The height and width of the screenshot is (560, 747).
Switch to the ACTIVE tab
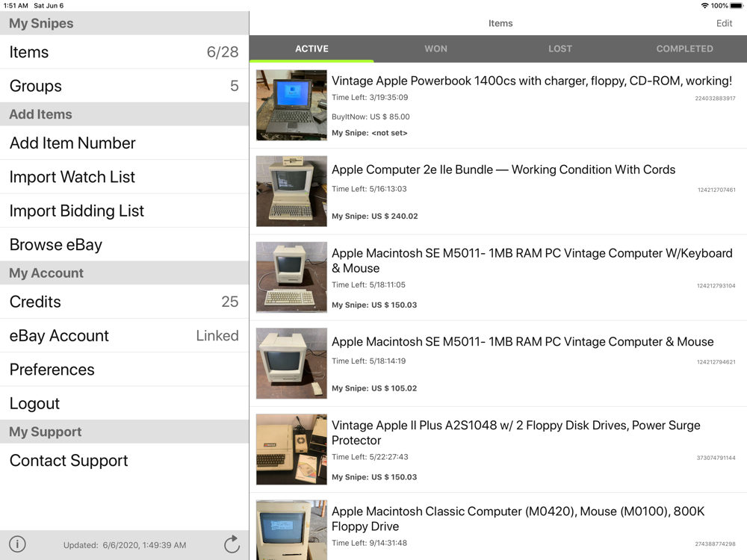[x=311, y=49]
